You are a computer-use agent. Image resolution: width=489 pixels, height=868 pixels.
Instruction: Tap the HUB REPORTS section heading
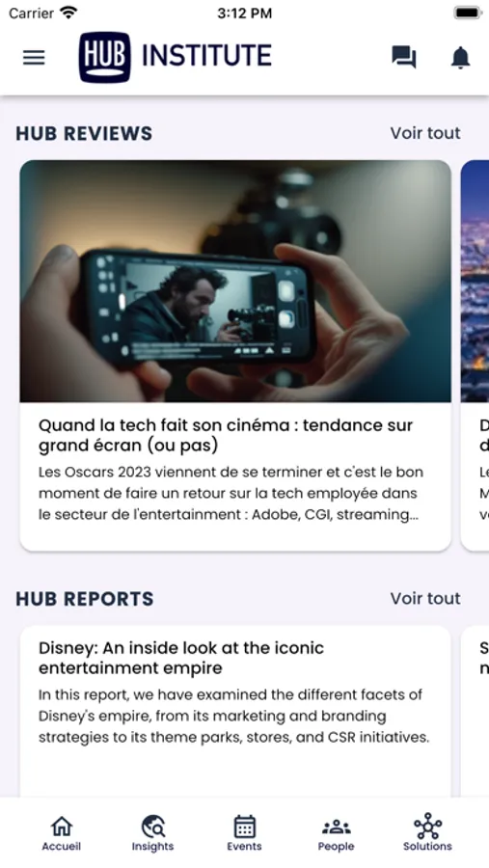click(85, 598)
